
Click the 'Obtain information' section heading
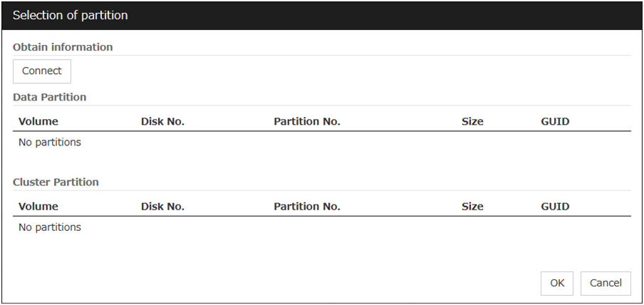point(63,47)
